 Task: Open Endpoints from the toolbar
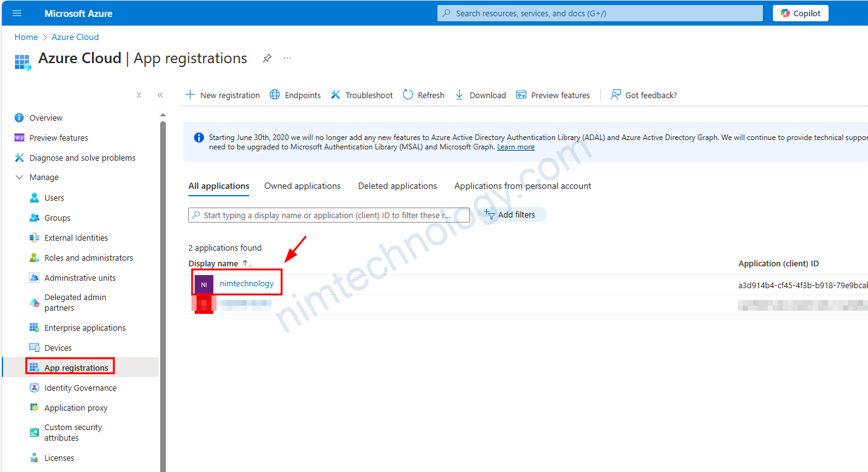[x=295, y=95]
